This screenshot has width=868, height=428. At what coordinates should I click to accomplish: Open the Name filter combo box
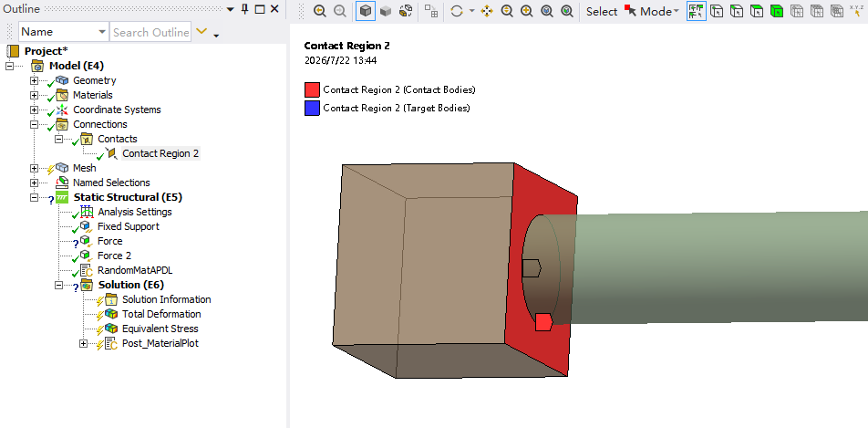pos(64,32)
